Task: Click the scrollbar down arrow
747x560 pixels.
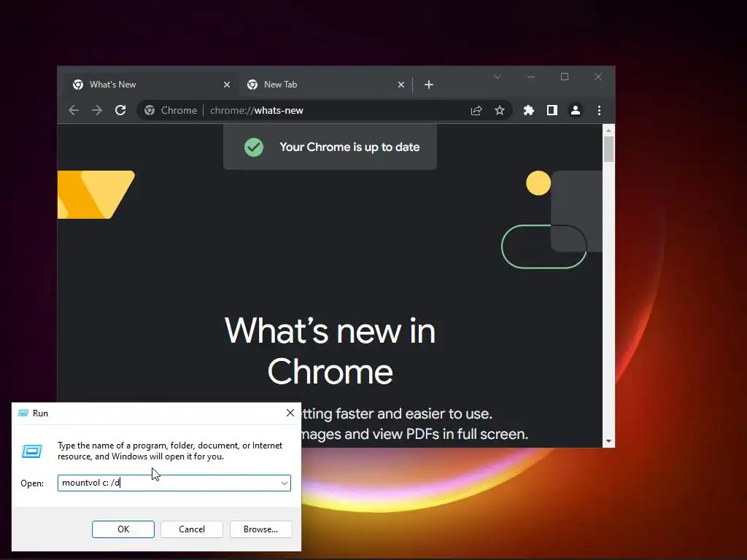Action: tap(608, 441)
